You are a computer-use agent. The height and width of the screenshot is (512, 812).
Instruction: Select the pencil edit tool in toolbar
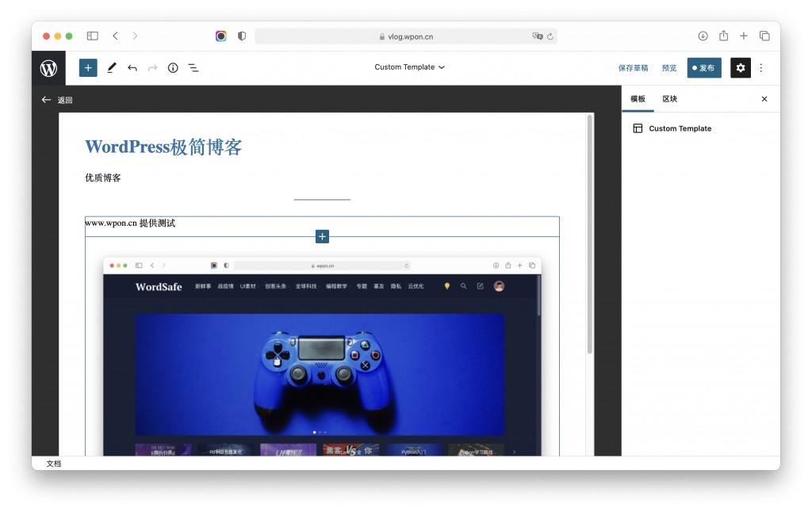click(x=111, y=67)
